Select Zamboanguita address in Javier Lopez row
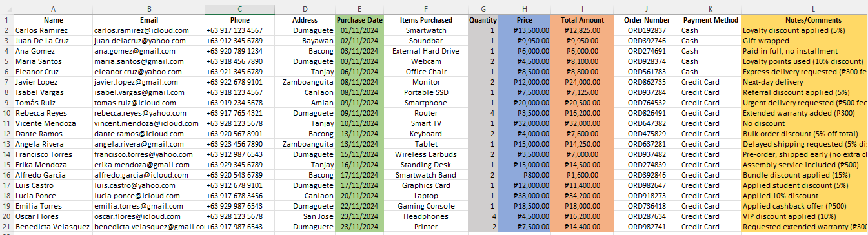The width and height of the screenshot is (868, 235). click(305, 82)
